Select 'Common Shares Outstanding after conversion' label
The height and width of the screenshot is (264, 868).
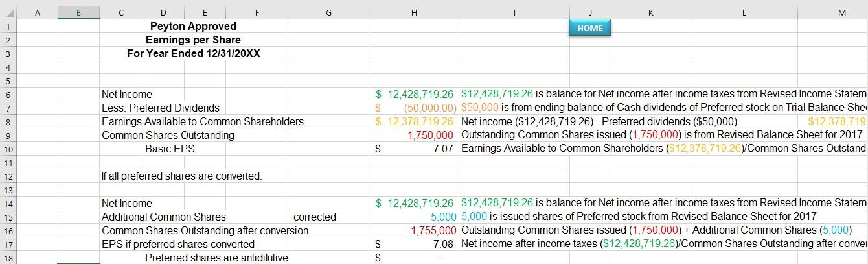205,231
